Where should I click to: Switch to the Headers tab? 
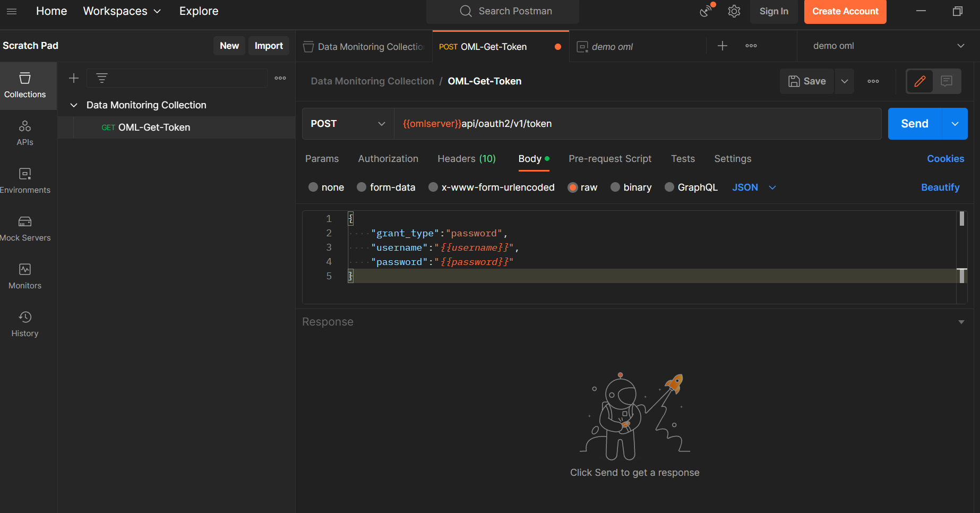(x=466, y=159)
